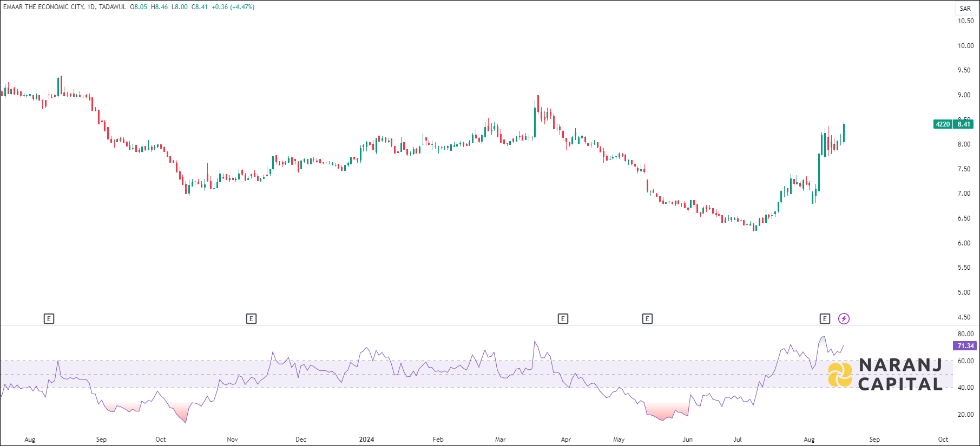Click the Apr label on time axis
Screen dimensions: 980x446
[x=566, y=440]
